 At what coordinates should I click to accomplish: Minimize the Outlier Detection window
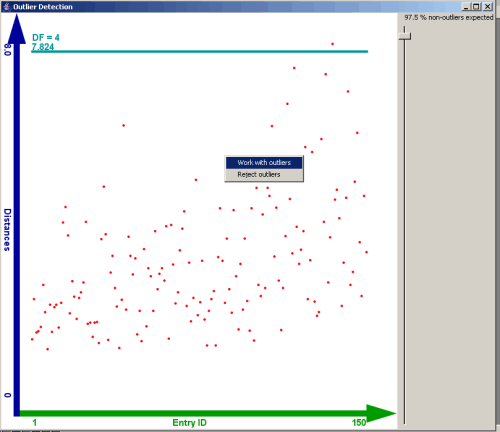coord(466,7)
